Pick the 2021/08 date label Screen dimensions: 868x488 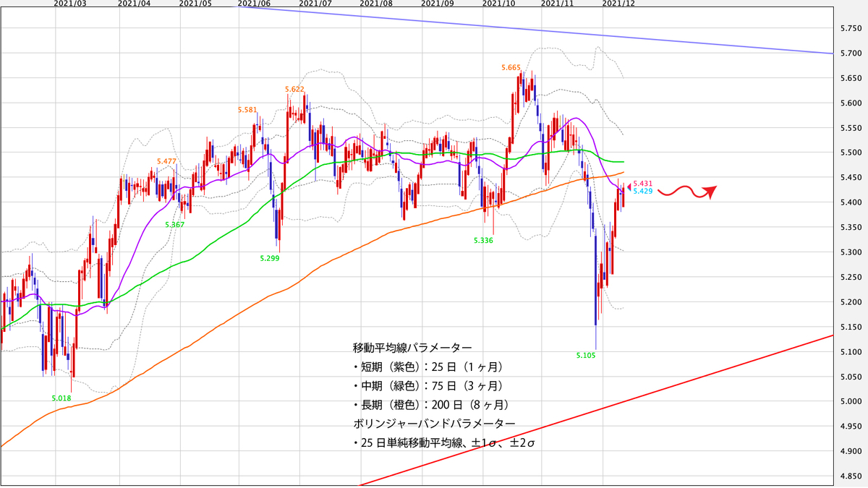click(x=375, y=4)
